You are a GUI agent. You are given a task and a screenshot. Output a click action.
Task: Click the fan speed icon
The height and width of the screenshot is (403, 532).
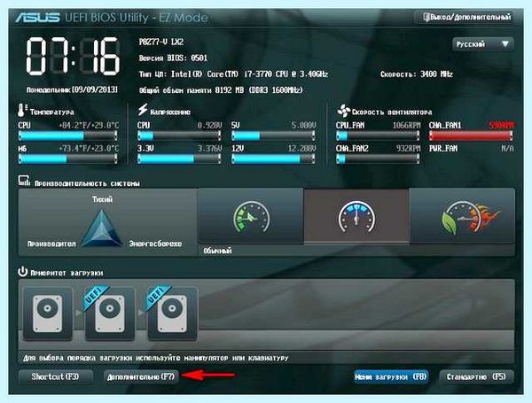click(343, 111)
